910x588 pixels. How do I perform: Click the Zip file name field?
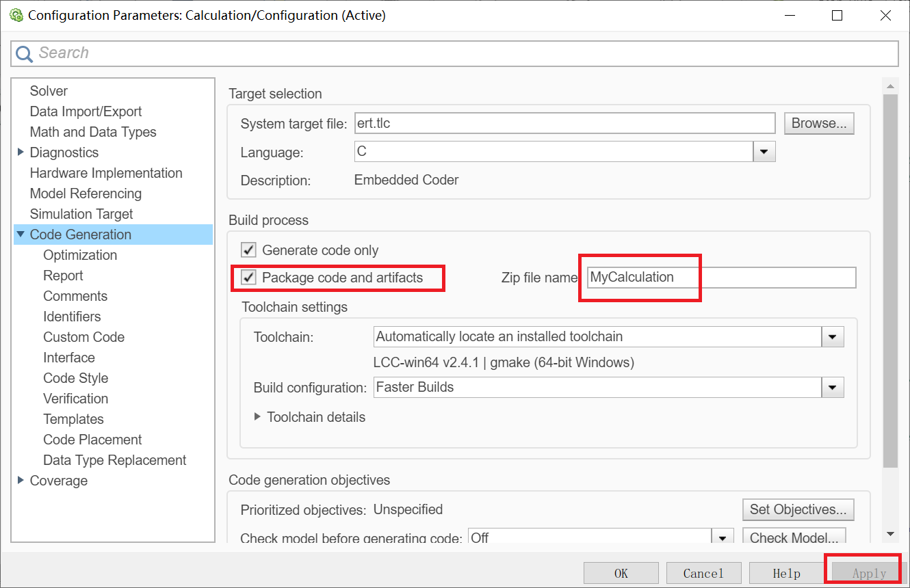coord(722,278)
